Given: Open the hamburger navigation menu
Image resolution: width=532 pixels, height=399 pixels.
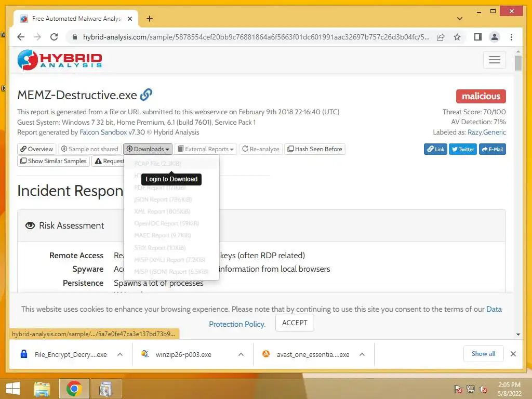Looking at the screenshot, I should click(495, 60).
